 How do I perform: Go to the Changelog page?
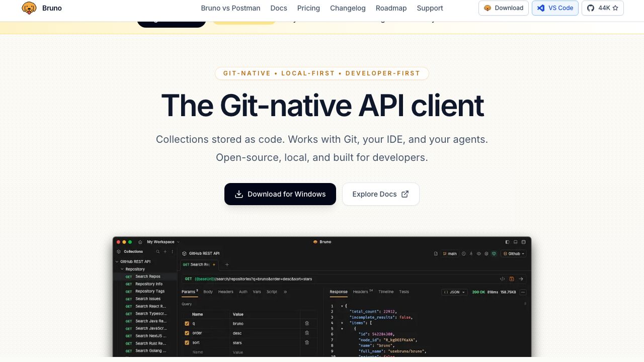[x=348, y=8]
